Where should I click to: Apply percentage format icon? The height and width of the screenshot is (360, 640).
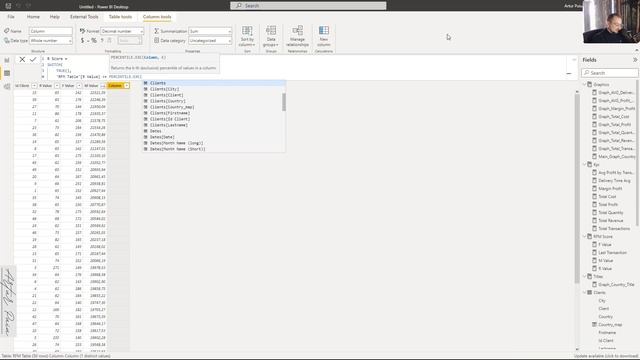pyautogui.click(x=94, y=40)
